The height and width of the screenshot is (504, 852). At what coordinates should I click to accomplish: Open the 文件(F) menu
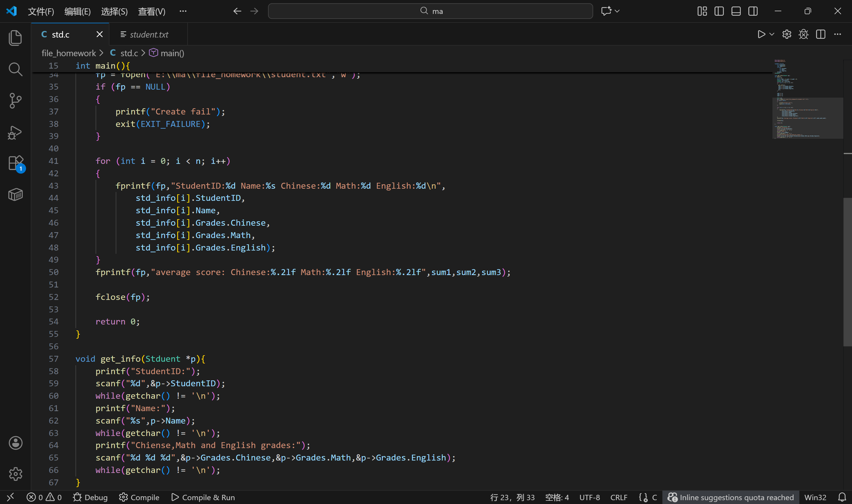[x=41, y=12]
